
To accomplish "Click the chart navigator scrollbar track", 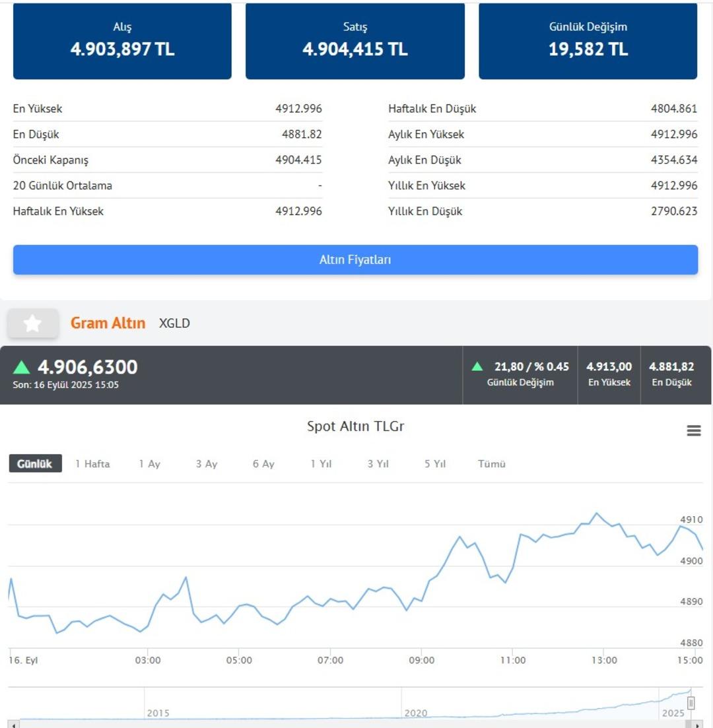I will pyautogui.click(x=355, y=724).
